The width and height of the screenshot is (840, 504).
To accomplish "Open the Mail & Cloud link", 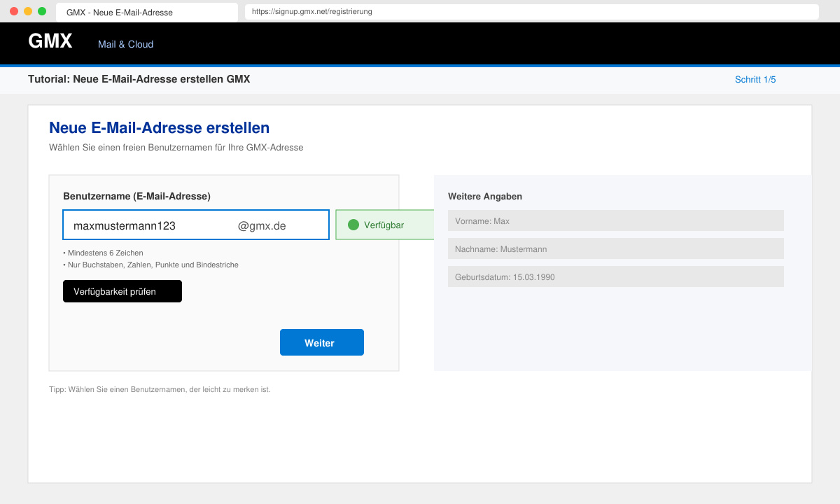I will (125, 44).
